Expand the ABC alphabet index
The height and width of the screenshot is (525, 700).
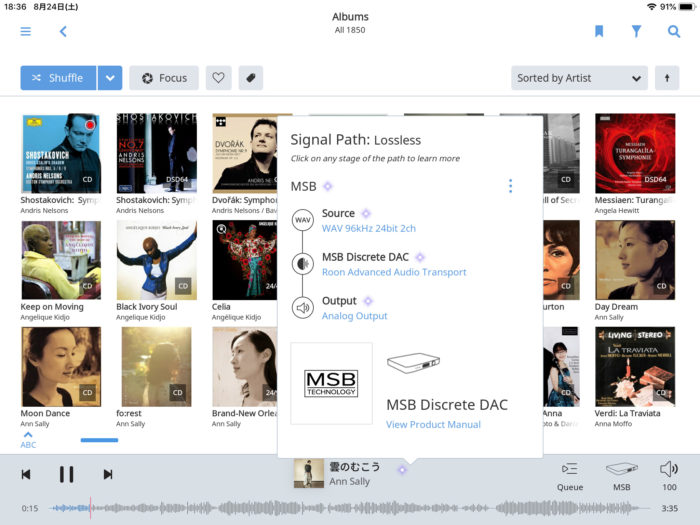coord(28,440)
